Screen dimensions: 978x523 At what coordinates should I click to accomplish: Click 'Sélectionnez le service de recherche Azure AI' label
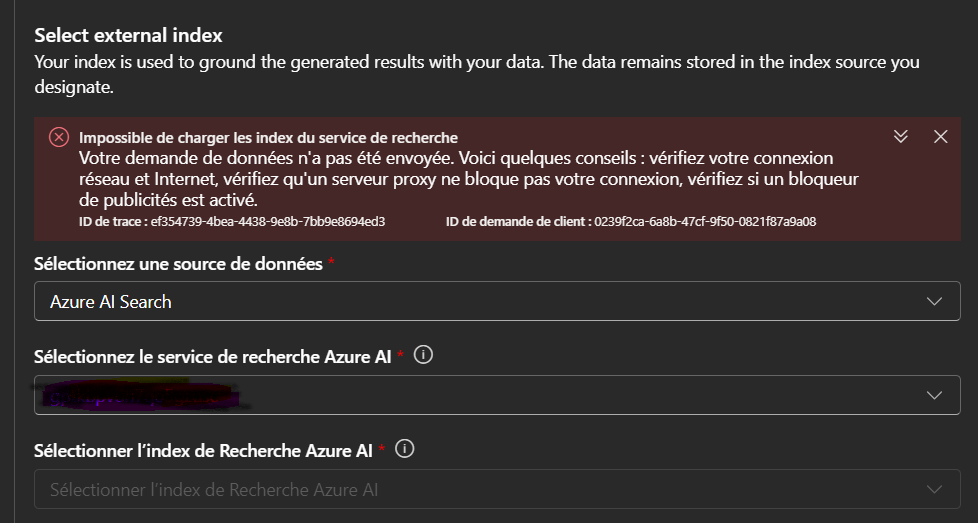(x=212, y=357)
